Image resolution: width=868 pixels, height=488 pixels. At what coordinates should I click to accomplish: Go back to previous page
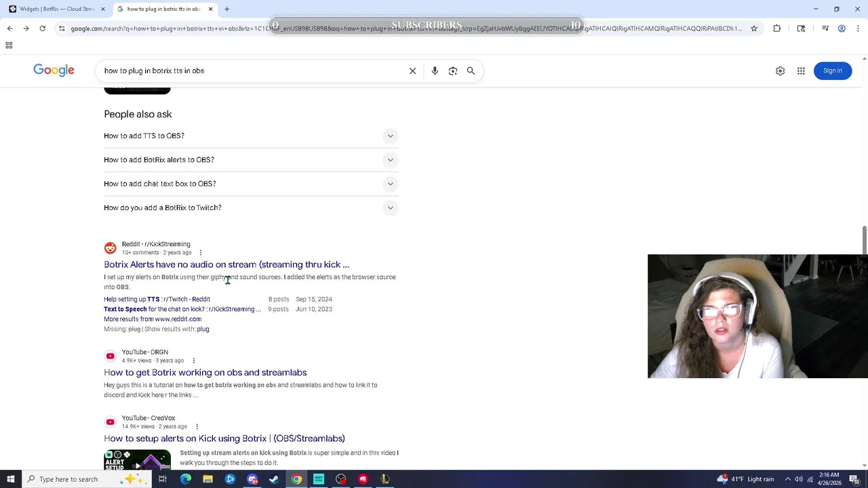9,28
